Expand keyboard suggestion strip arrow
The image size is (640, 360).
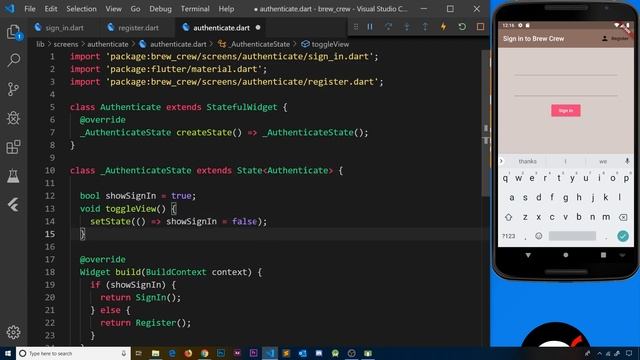[502, 161]
